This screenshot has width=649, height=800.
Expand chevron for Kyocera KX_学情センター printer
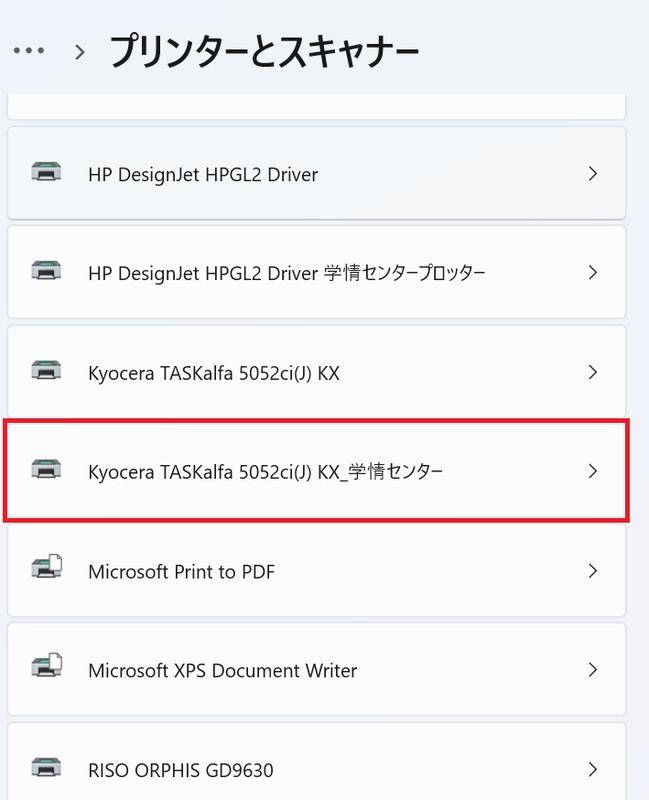(x=592, y=471)
